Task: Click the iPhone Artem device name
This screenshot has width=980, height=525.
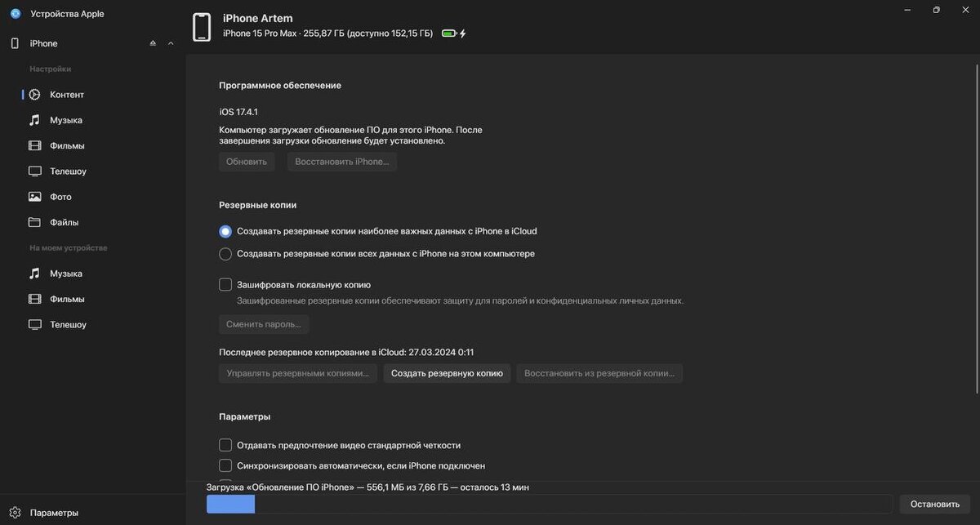Action: (258, 18)
